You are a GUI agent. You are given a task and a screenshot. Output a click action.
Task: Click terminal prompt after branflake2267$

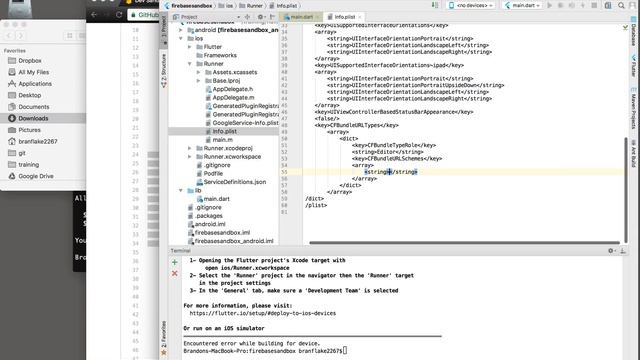tap(345, 351)
